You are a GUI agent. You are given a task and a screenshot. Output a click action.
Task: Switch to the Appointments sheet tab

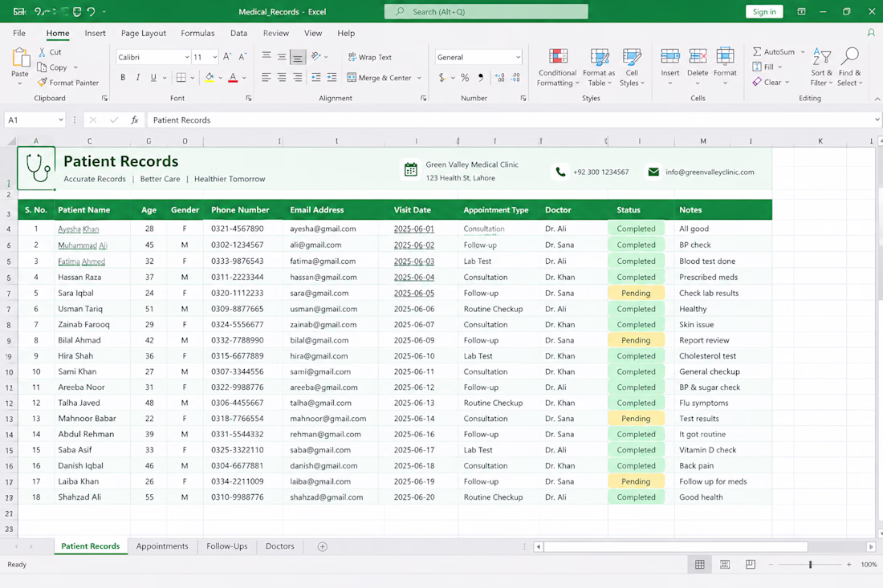pyautogui.click(x=162, y=546)
